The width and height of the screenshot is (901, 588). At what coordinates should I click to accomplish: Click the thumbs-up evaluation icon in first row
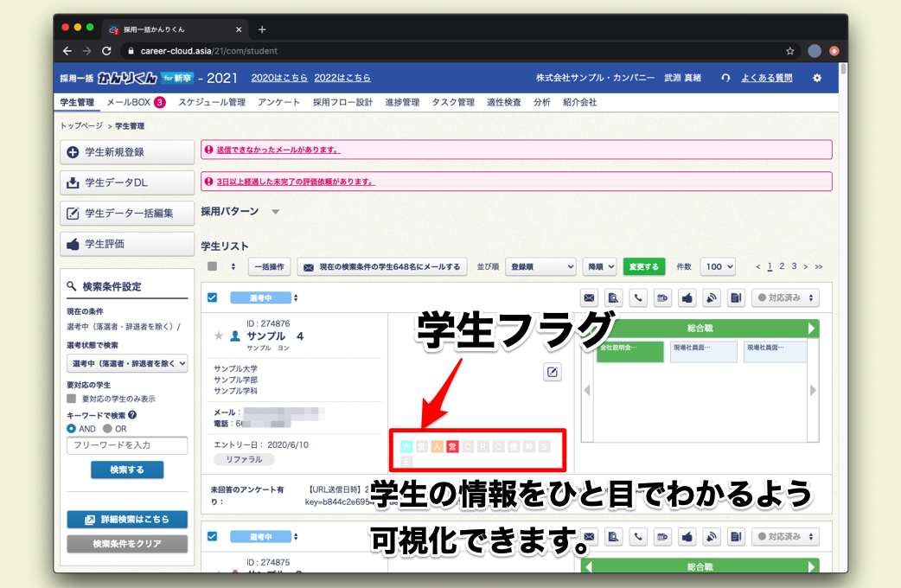687,297
